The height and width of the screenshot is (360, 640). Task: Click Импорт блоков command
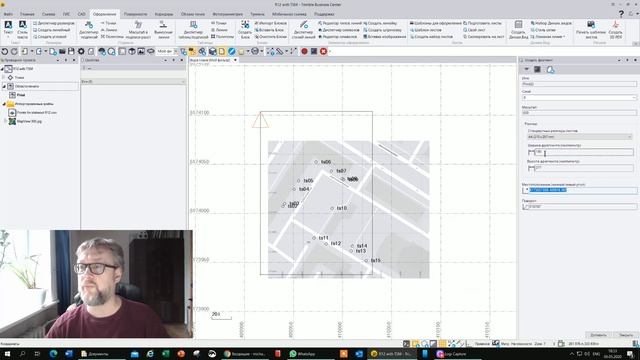pos(271,23)
